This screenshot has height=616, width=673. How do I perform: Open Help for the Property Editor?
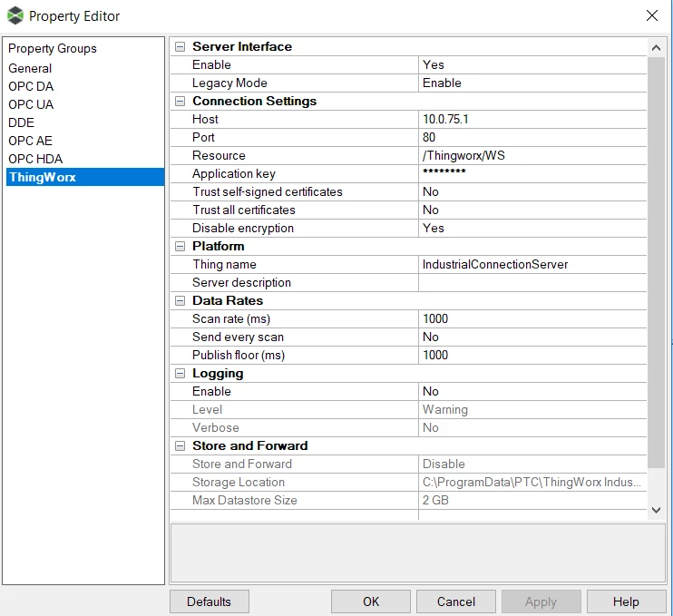(626, 601)
